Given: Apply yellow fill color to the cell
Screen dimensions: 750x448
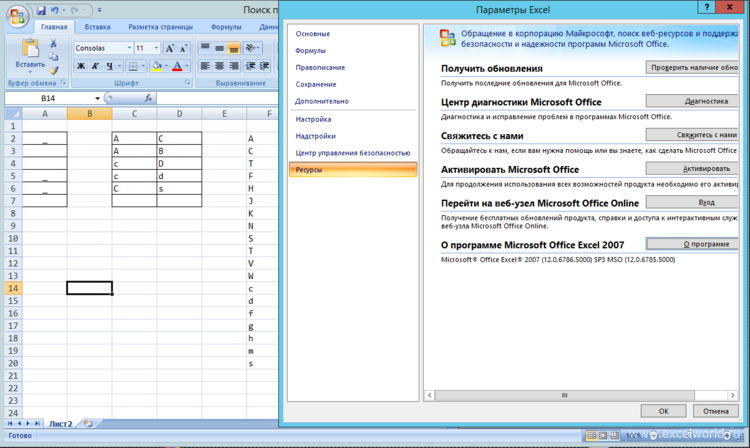Looking at the screenshot, I should 156,66.
